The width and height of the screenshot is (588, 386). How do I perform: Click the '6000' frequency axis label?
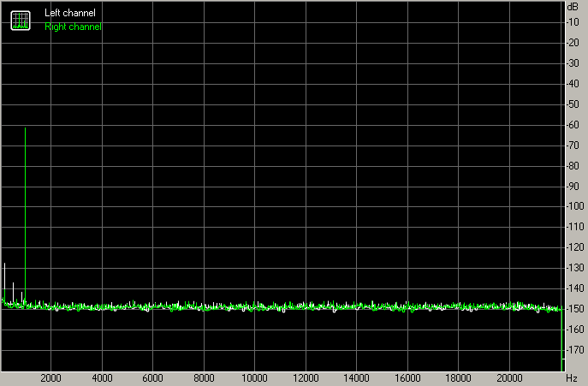point(152,377)
